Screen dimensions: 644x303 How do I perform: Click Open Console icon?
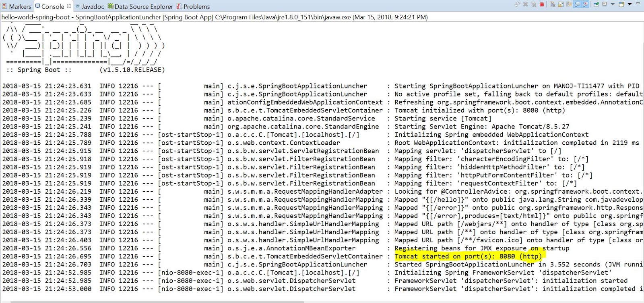point(621,4)
